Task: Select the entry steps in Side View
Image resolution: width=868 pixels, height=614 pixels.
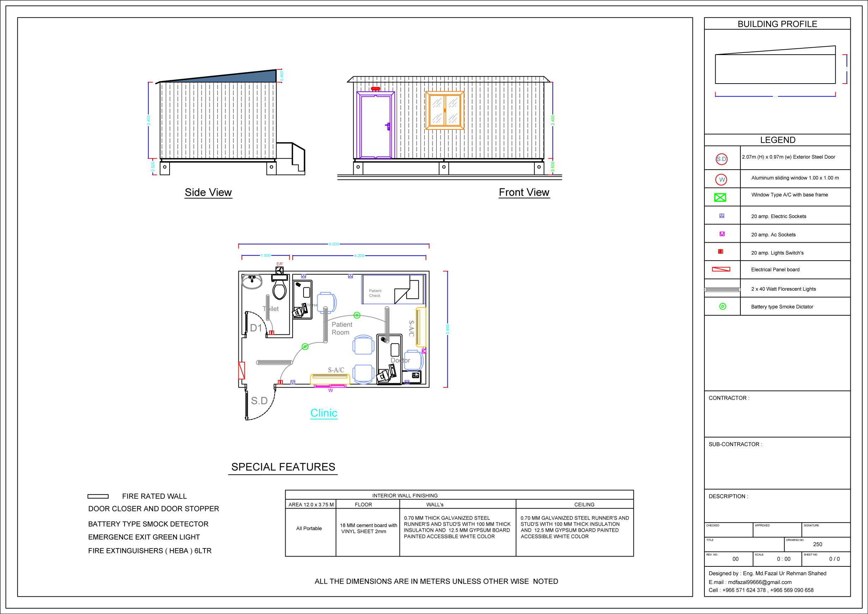Action: tap(291, 158)
